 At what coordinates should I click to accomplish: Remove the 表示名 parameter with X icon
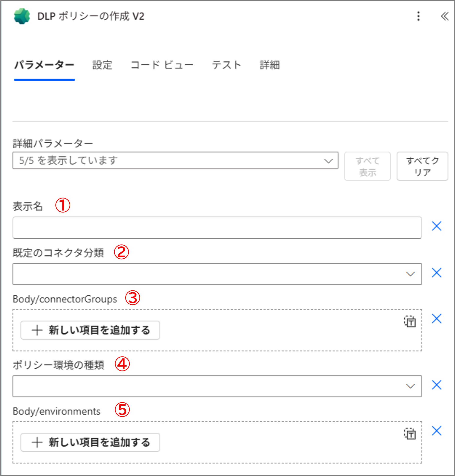click(x=436, y=226)
